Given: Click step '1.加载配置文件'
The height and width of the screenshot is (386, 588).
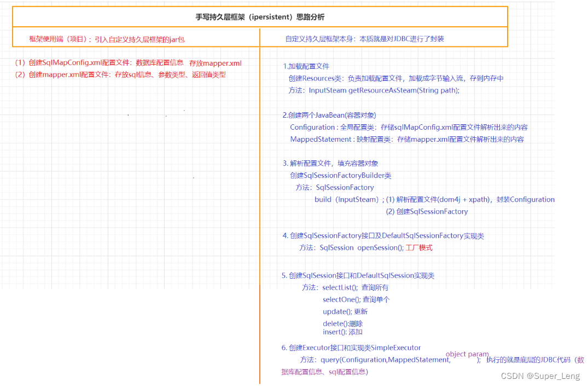Looking at the screenshot, I should pos(306,66).
